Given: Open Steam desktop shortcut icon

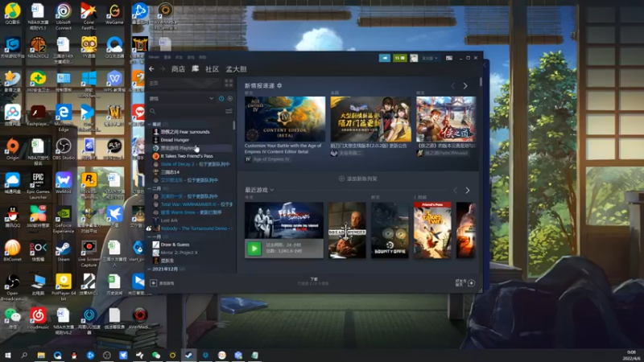Looking at the screenshot, I should 63,251.
